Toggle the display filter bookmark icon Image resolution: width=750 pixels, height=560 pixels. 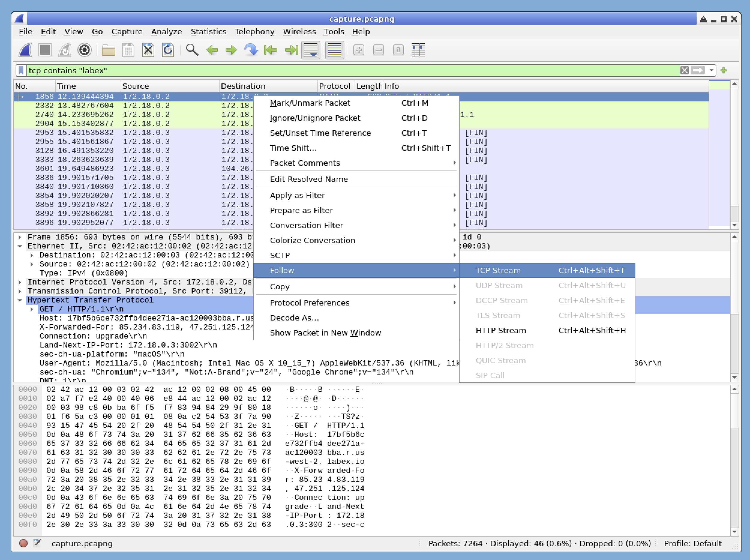21,71
